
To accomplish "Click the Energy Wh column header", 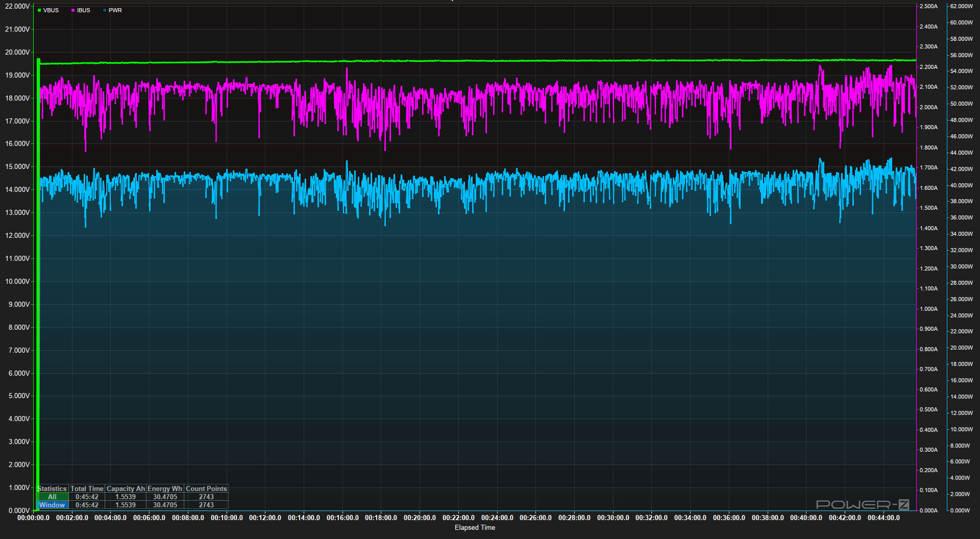I will 165,488.
